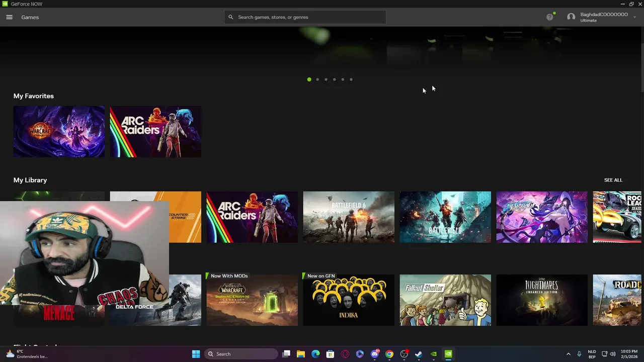The height and width of the screenshot is (362, 644).
Task: Click the microphone tray icon
Action: 579,354
